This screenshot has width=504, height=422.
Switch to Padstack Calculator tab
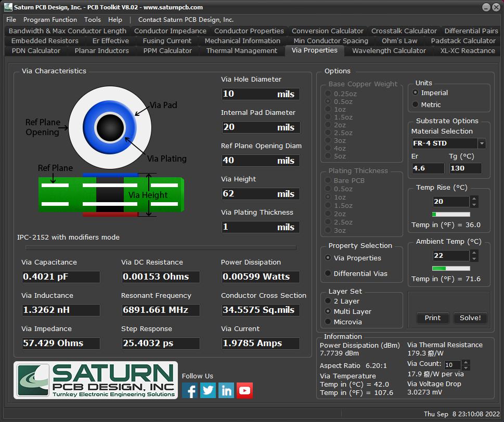pos(463,41)
